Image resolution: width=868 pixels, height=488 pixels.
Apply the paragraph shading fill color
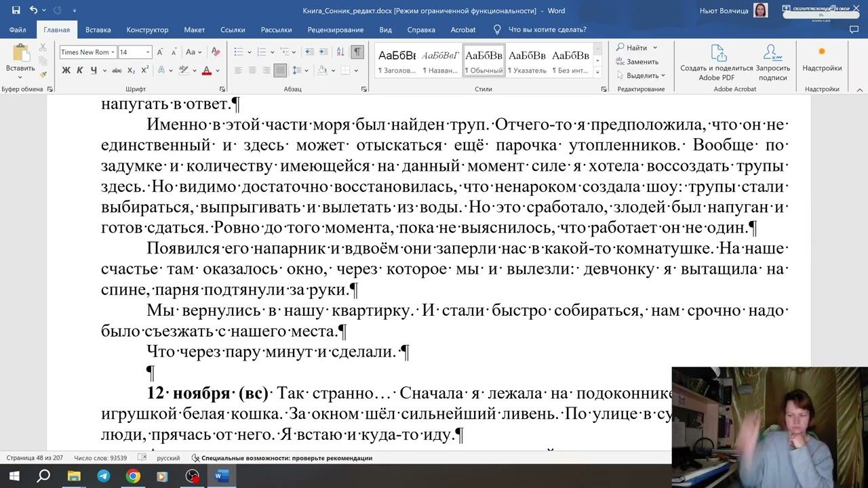click(323, 70)
